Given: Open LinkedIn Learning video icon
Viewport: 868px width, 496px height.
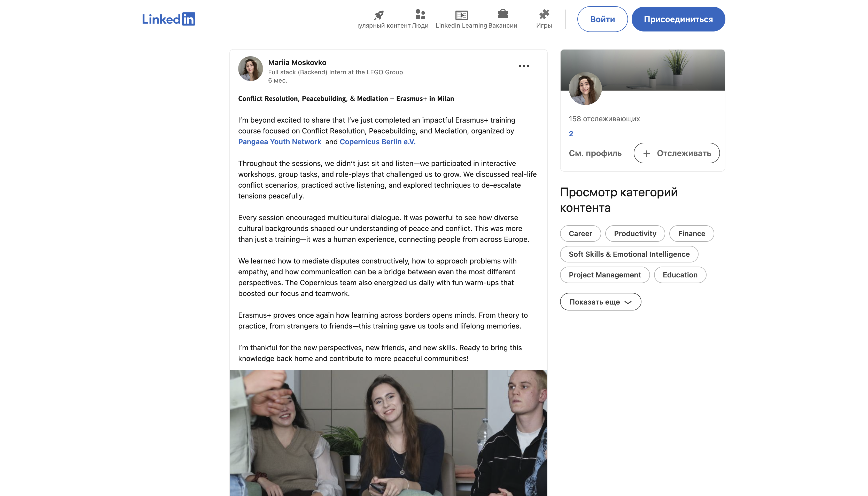Looking at the screenshot, I should coord(461,15).
